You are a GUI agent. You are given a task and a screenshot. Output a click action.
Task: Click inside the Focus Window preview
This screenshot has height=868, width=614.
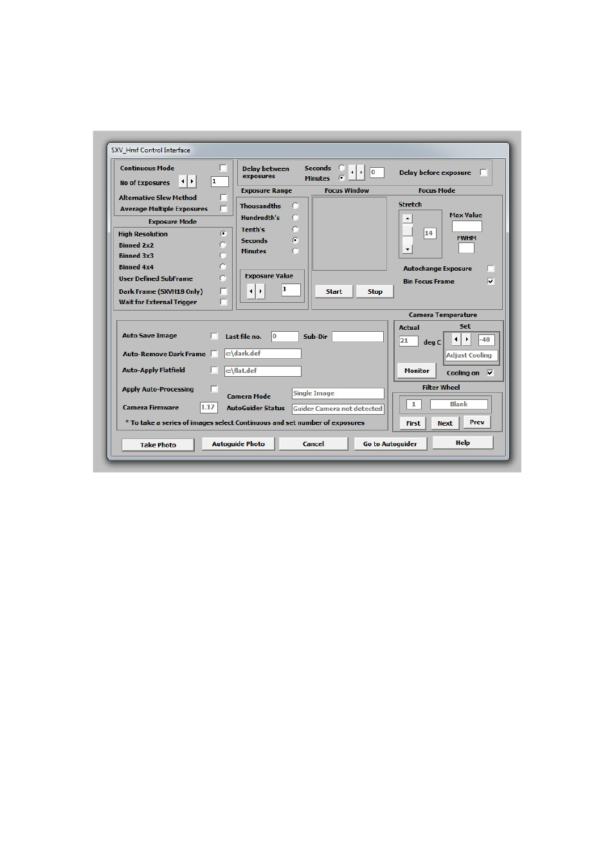[x=350, y=233]
